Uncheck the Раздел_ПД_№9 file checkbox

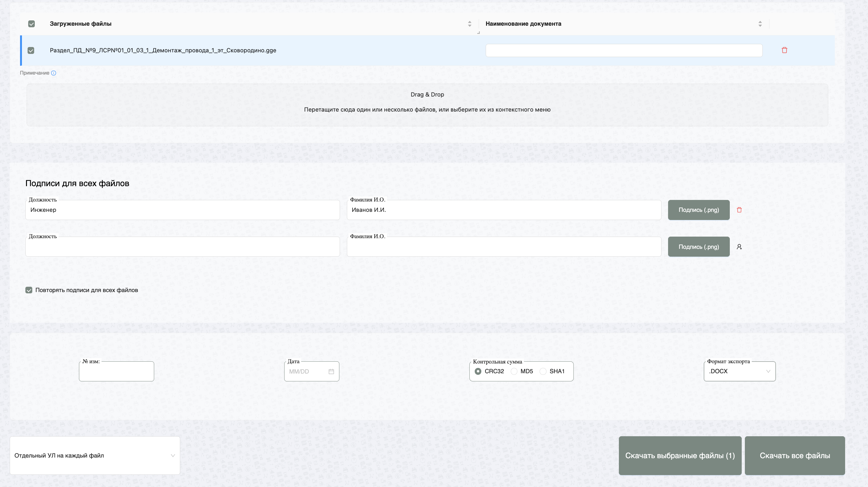click(31, 50)
